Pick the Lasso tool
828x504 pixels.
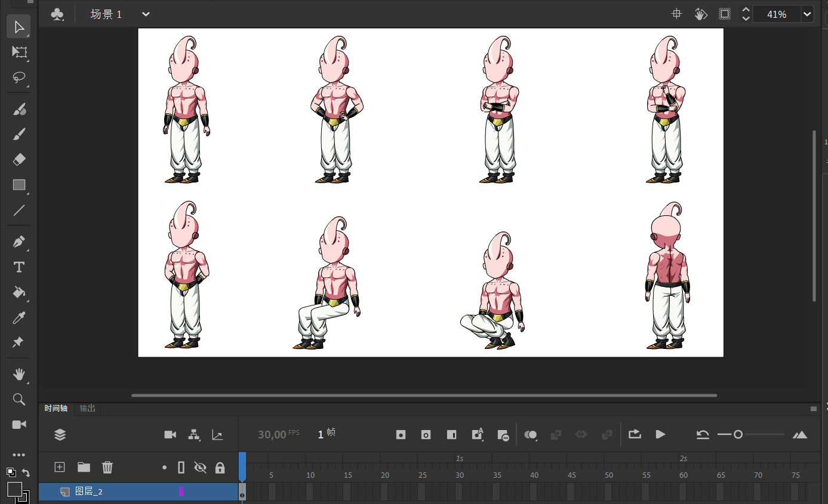tap(19, 78)
